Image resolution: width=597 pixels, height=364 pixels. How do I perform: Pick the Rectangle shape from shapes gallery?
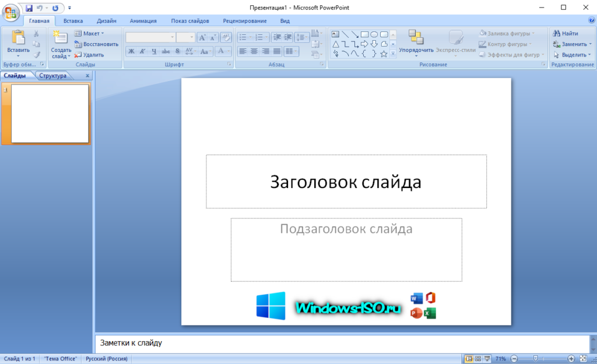[364, 34]
